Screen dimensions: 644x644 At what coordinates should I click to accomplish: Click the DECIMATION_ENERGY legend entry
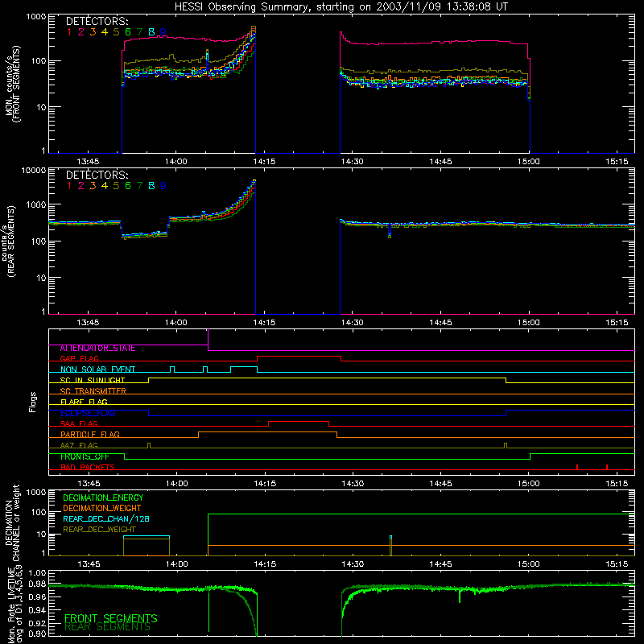tap(103, 497)
